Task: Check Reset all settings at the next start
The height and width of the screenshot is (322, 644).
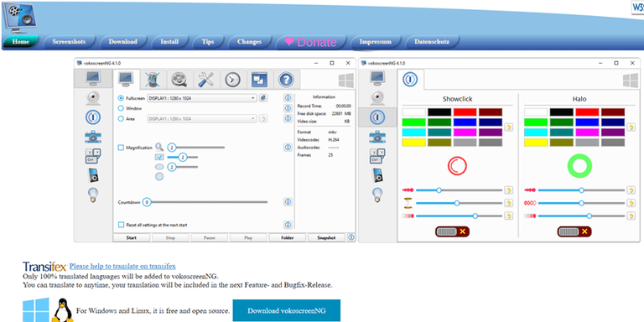Action: 121,225
